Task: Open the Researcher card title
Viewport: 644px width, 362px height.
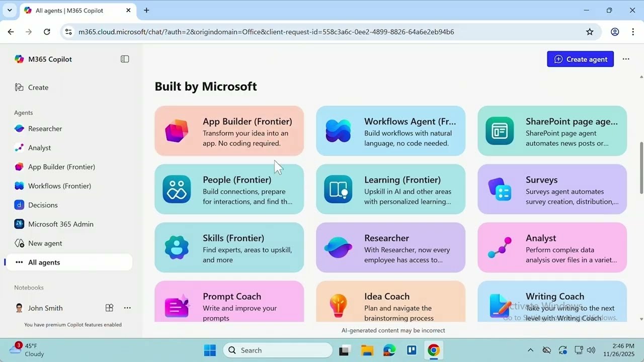Action: click(386, 238)
